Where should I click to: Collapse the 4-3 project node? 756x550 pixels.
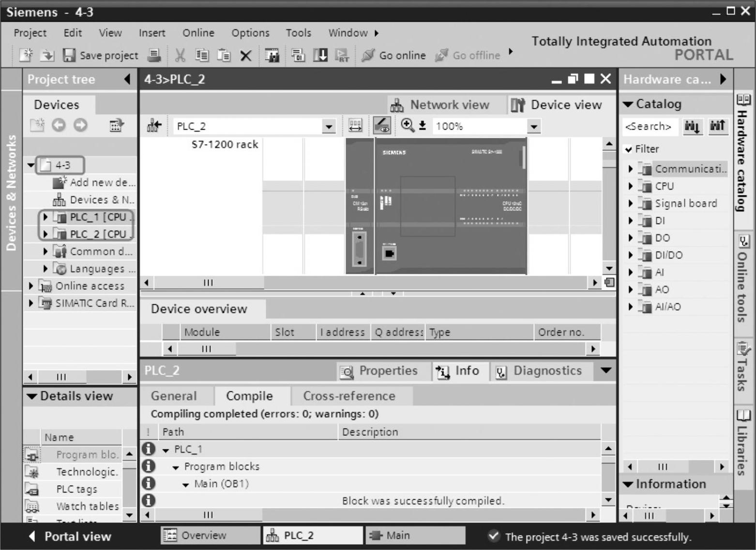click(x=30, y=165)
